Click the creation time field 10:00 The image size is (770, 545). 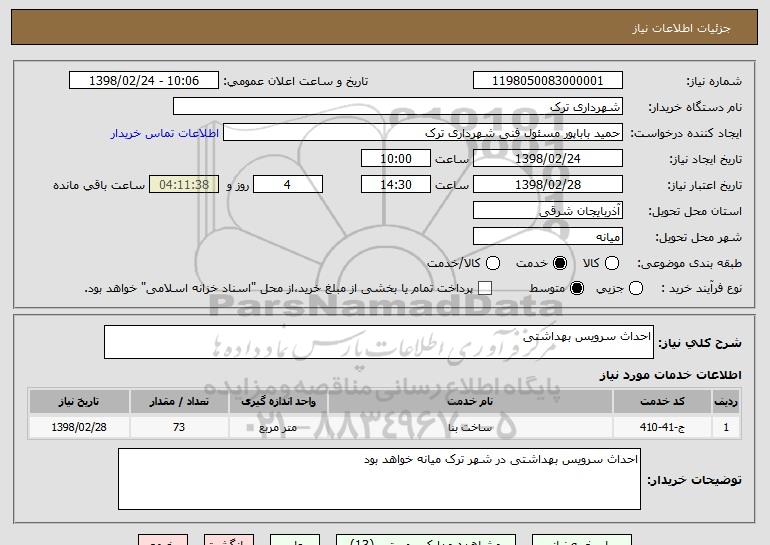pyautogui.click(x=396, y=159)
